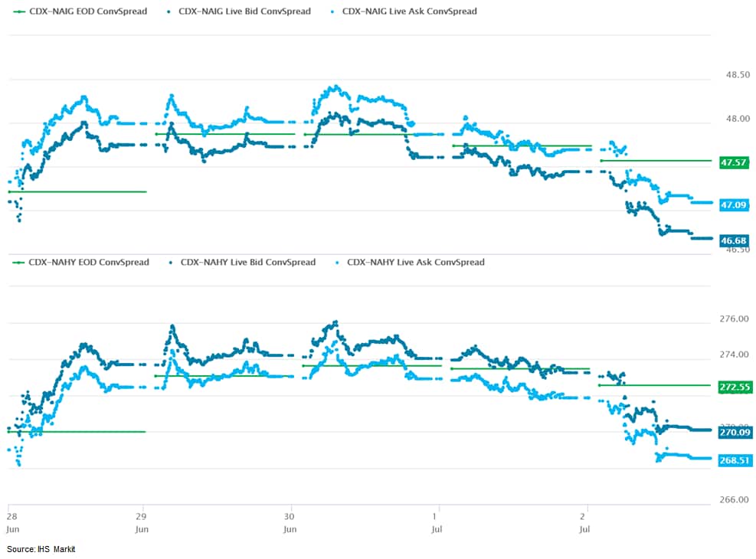The image size is (756, 559).
Task: Hide the CDX-NAIG Live Ask ConvSpread series label
Action: pos(409,11)
